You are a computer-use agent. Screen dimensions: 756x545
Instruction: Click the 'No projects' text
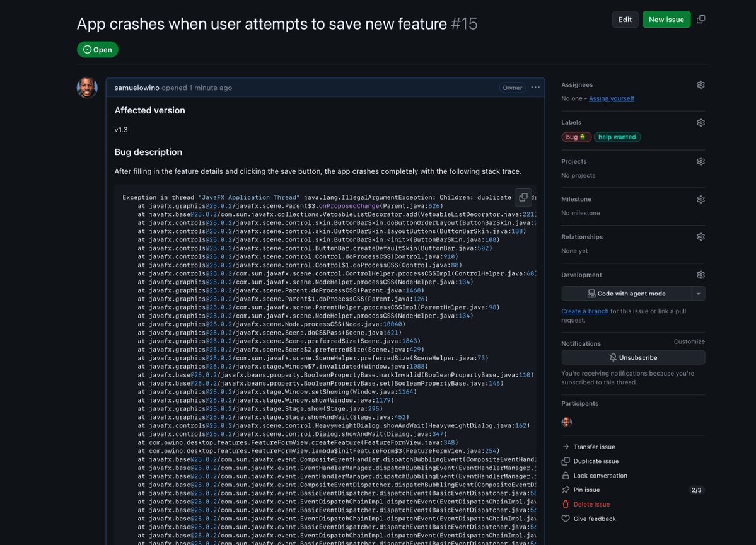[x=578, y=175]
